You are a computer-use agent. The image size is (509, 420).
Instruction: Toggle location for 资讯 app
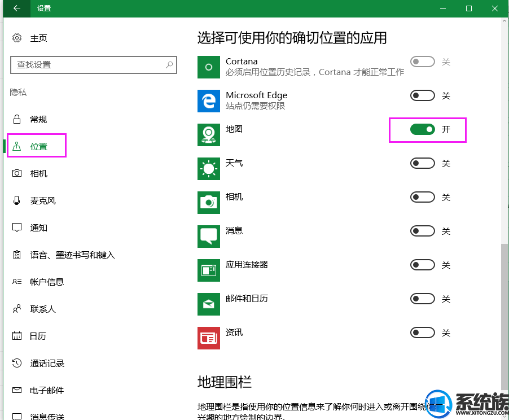(422, 333)
